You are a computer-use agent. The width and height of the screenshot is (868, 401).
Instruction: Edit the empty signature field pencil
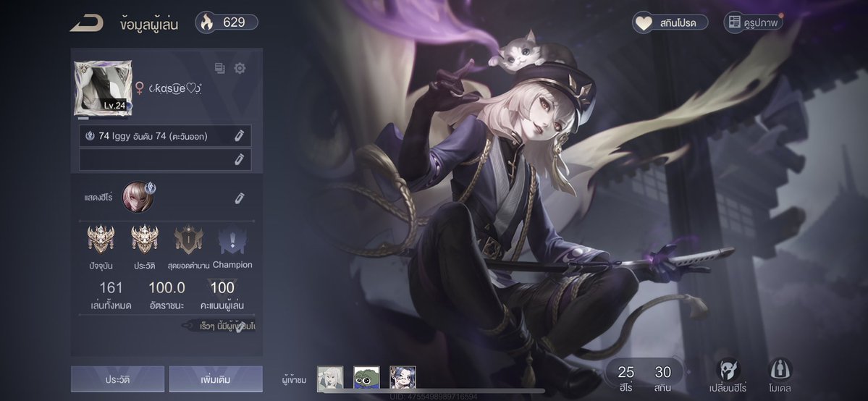239,159
